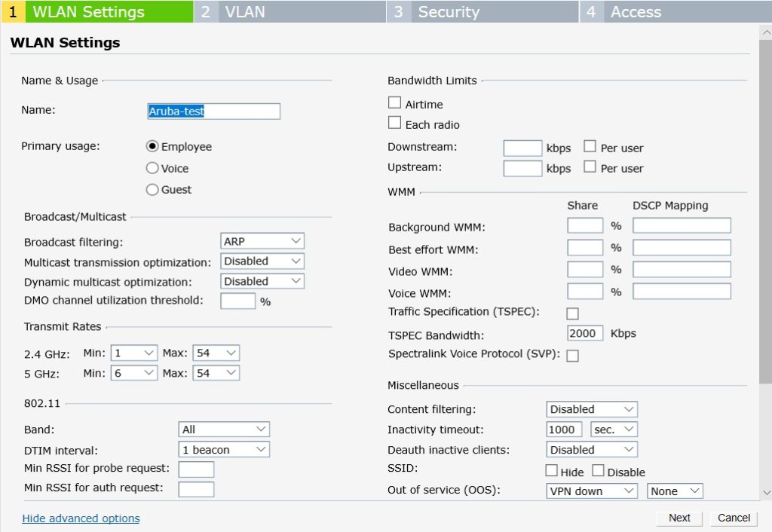This screenshot has height=532, width=772.
Task: Click Video WMM DSCP Mapping field
Action: [x=682, y=269]
